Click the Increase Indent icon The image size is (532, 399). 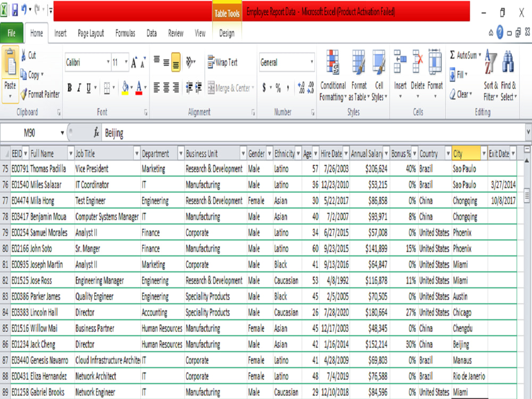(198, 88)
